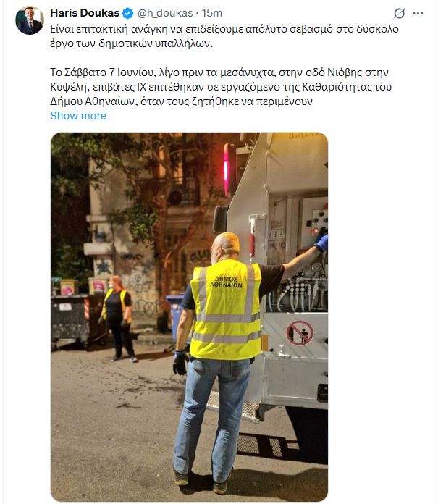This screenshot has height=504, width=438.
Task: Click the paragraph starting Το Σάββατο 7 Ιουνίου
Action: click(221, 87)
